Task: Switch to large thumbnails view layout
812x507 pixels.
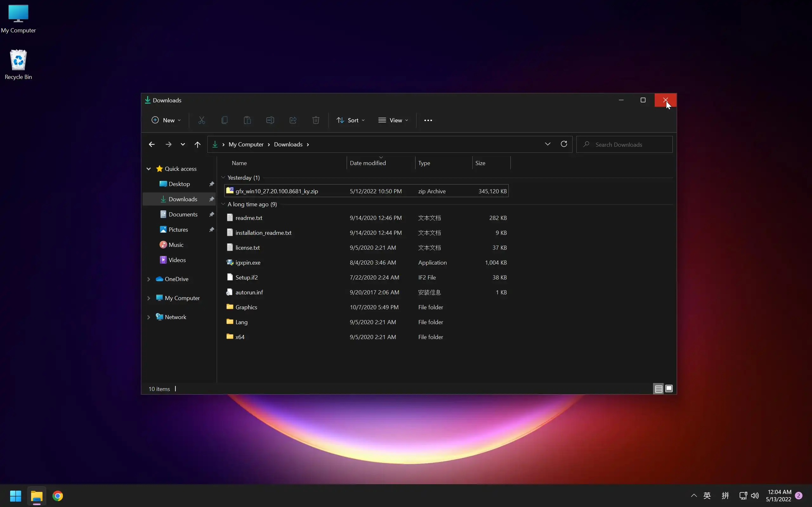Action: coord(669,388)
